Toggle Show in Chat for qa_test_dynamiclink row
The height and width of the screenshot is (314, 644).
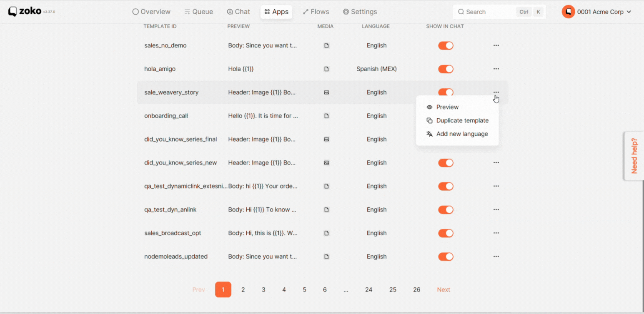tap(446, 186)
